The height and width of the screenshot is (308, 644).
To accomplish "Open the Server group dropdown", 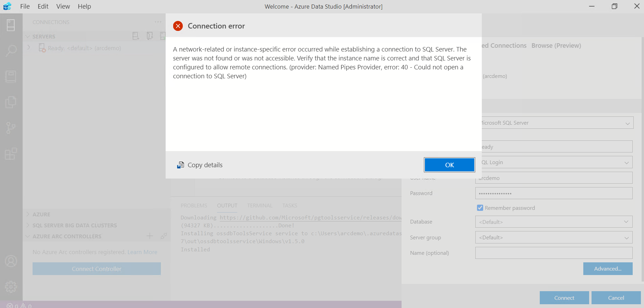I will tap(554, 238).
